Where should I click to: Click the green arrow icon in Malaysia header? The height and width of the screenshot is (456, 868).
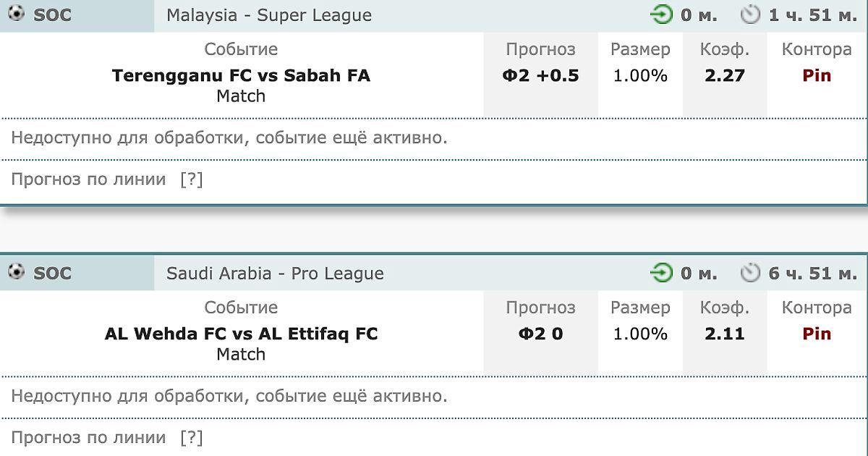click(x=661, y=14)
